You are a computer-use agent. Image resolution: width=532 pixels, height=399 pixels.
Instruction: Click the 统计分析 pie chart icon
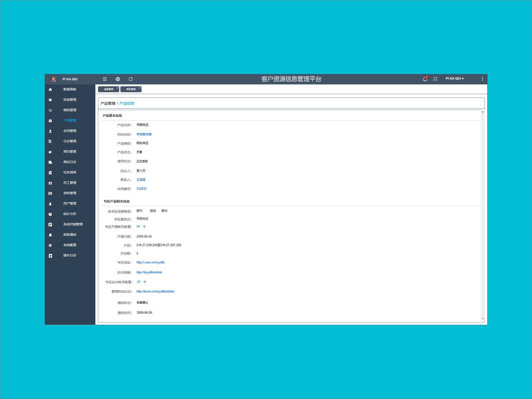tap(50, 214)
